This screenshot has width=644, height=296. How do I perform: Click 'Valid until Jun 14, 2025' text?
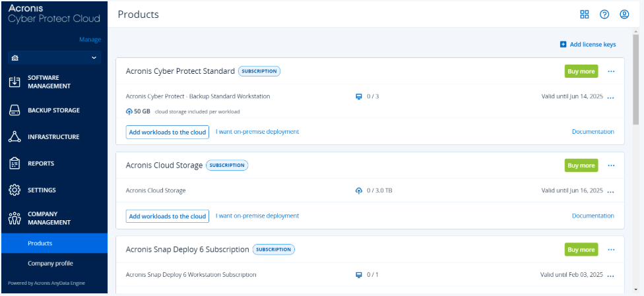coord(572,96)
